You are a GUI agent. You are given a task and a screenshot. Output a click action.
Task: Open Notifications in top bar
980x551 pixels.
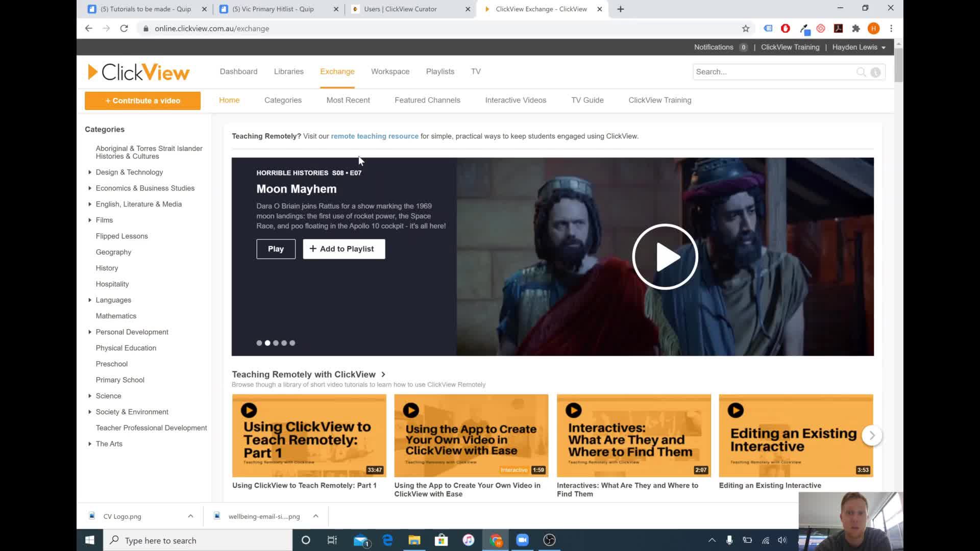click(714, 47)
